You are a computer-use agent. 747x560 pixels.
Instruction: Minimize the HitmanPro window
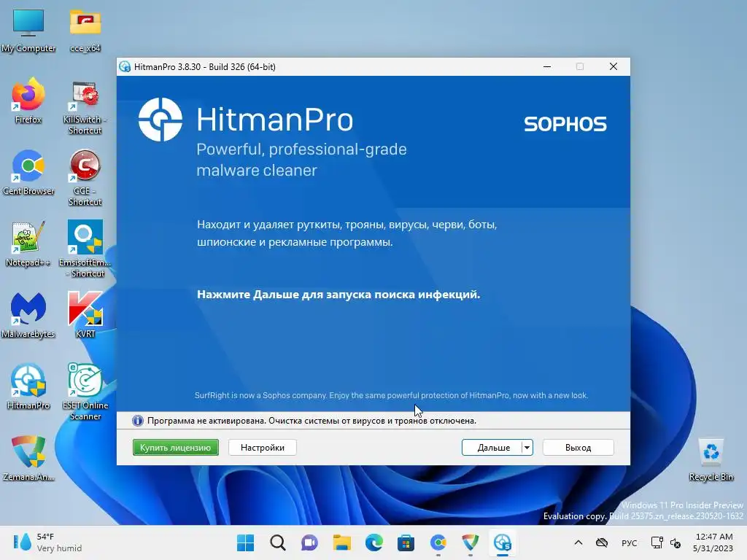click(x=547, y=66)
